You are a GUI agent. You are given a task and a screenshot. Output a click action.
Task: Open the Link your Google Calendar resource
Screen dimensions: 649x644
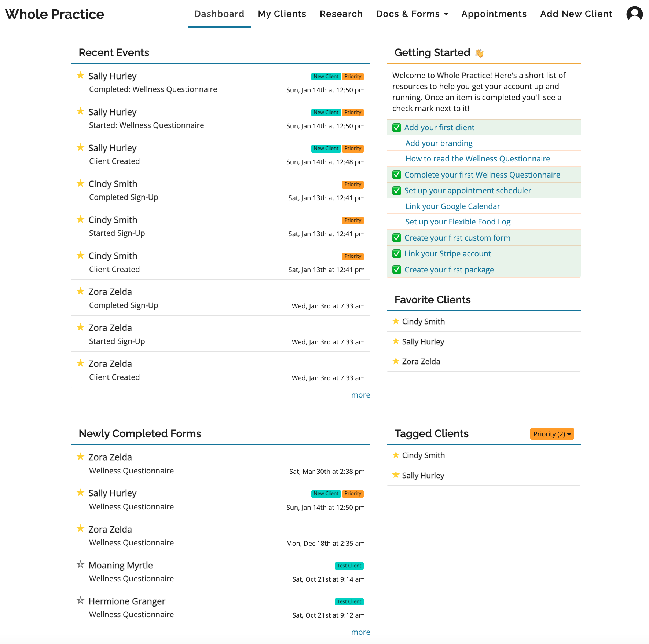click(x=452, y=206)
